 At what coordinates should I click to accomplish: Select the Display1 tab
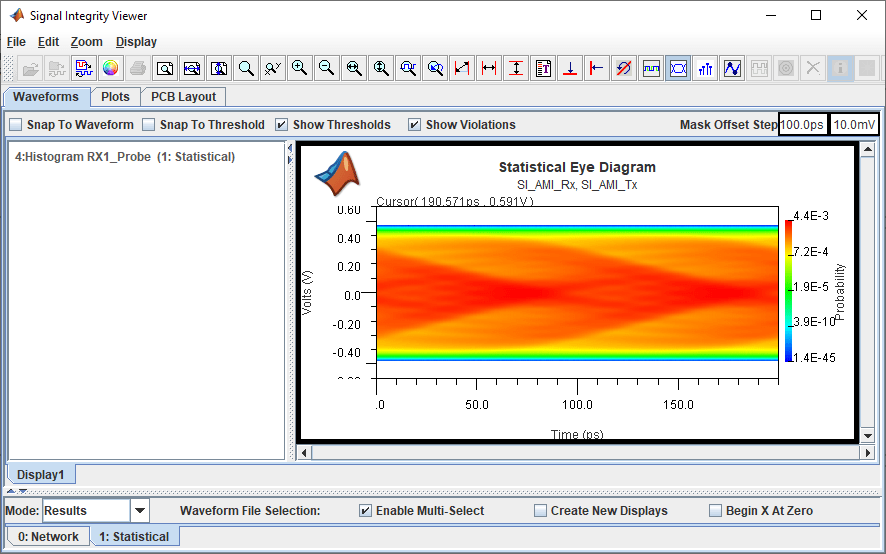pos(41,474)
